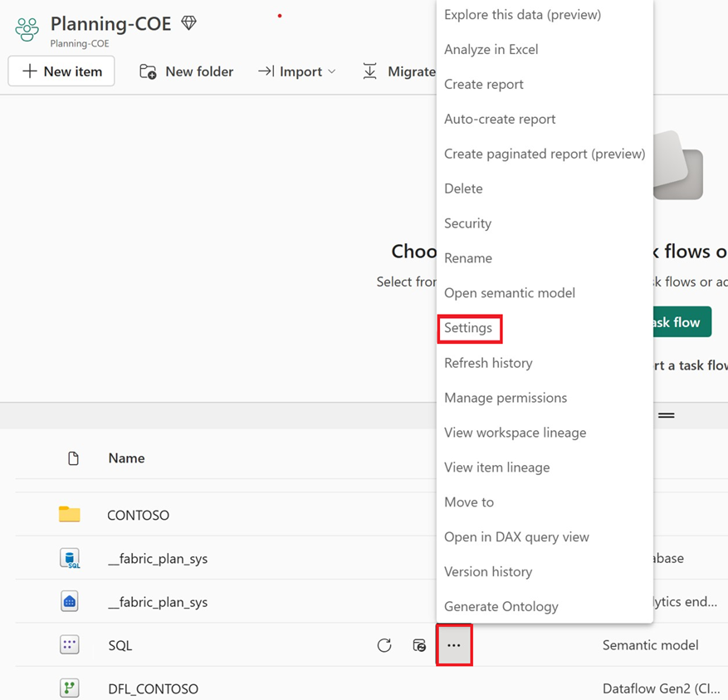
Task: Select Explore this data (preview)
Action: [x=522, y=14]
